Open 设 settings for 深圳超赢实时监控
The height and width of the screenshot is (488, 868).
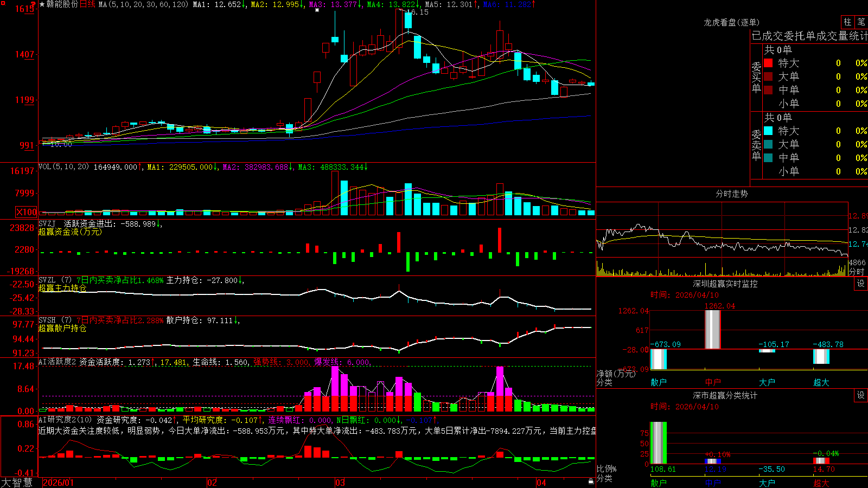point(861,284)
